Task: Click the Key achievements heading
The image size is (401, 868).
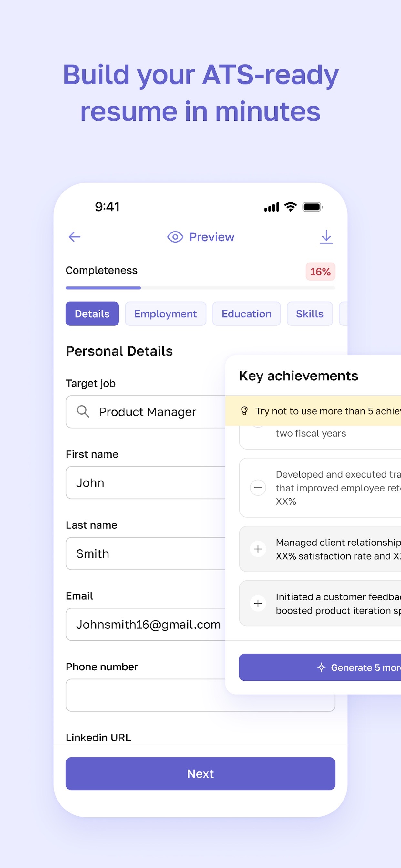Action: coord(299,376)
